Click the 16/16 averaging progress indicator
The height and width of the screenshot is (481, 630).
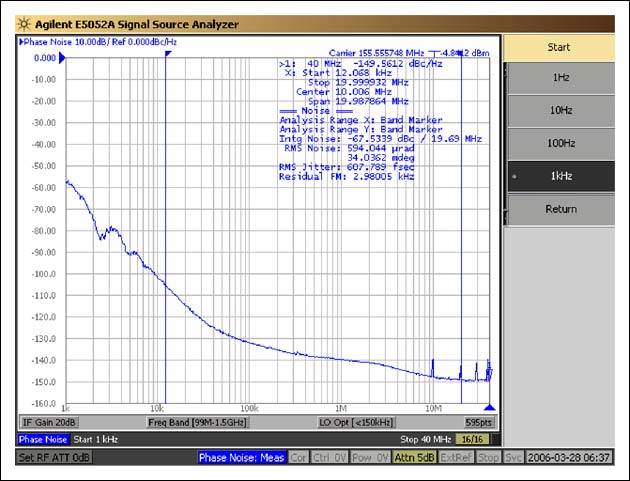coord(469,439)
